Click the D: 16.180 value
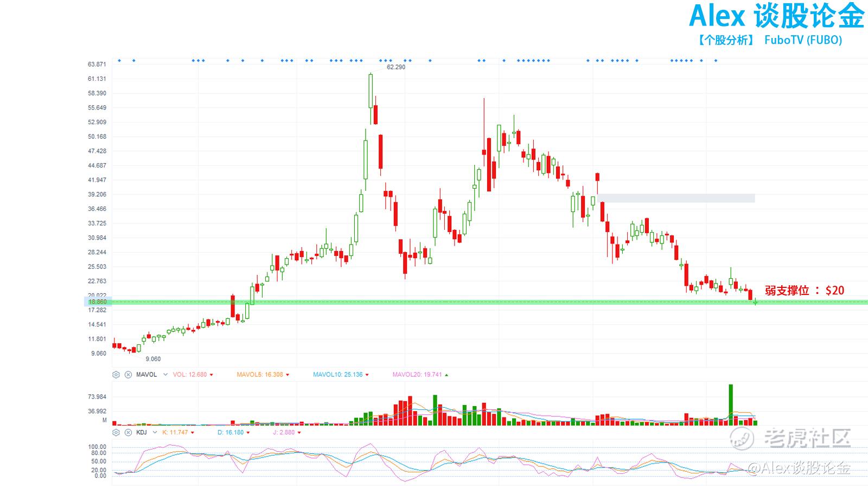This screenshot has height=488, width=868. coord(231,433)
